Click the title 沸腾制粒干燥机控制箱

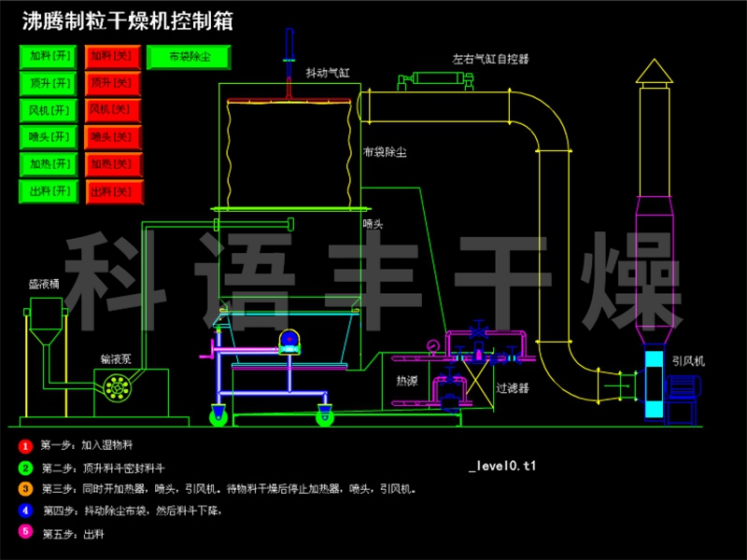[x=128, y=21]
